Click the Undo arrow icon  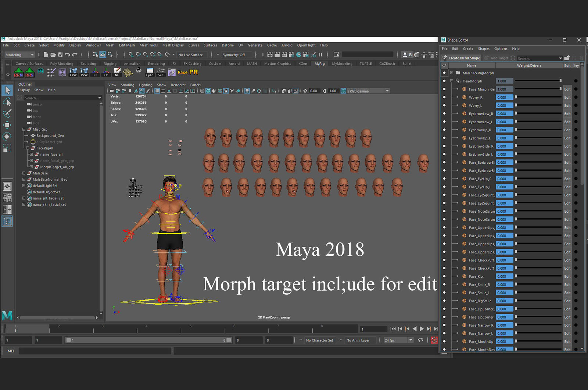(x=67, y=54)
